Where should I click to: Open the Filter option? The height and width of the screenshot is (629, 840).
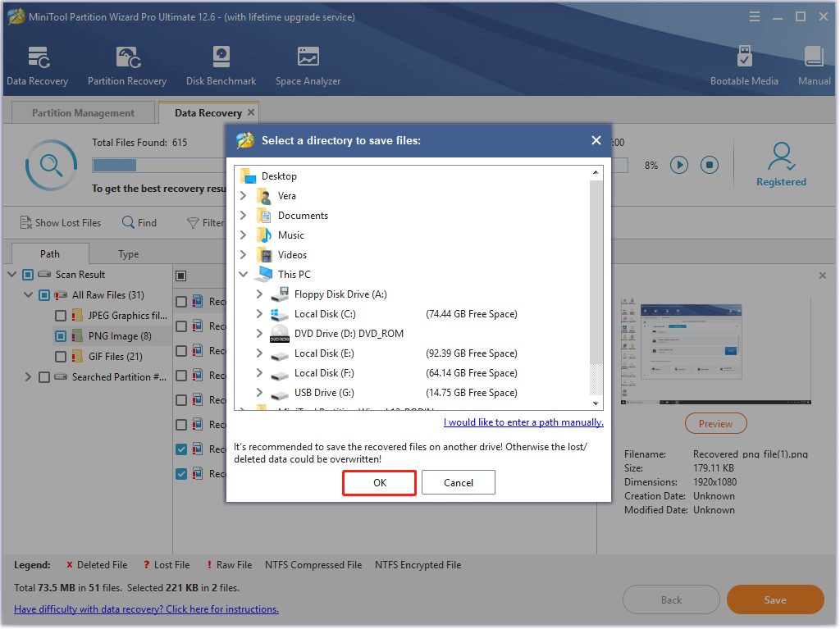pyautogui.click(x=205, y=223)
